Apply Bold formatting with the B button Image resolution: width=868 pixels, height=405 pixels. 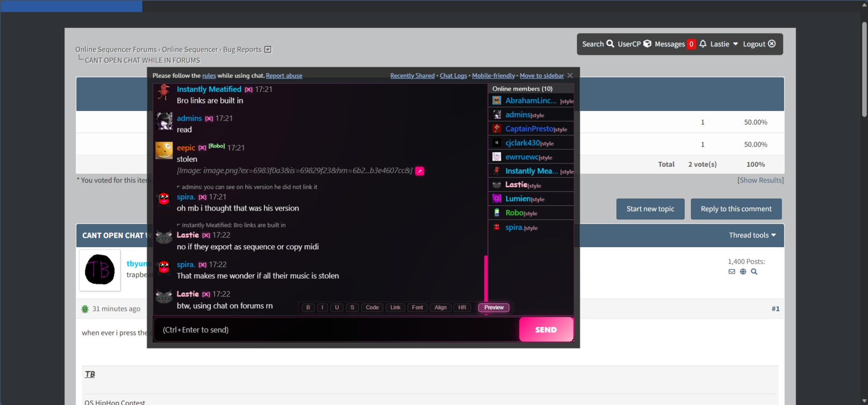[x=308, y=307]
